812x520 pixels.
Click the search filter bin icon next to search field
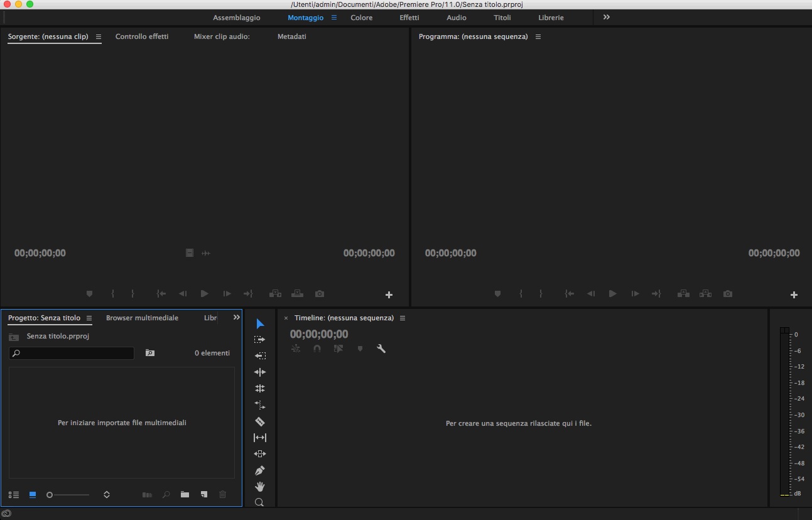pos(150,353)
